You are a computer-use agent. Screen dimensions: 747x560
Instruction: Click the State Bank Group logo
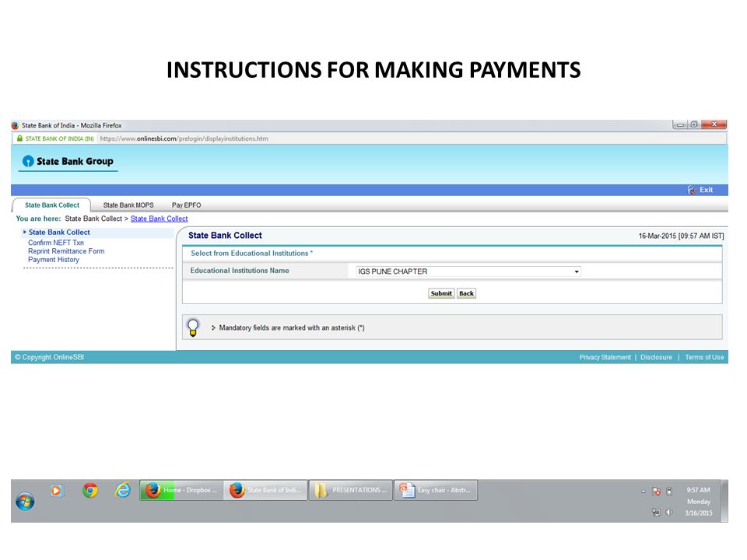coord(68,162)
